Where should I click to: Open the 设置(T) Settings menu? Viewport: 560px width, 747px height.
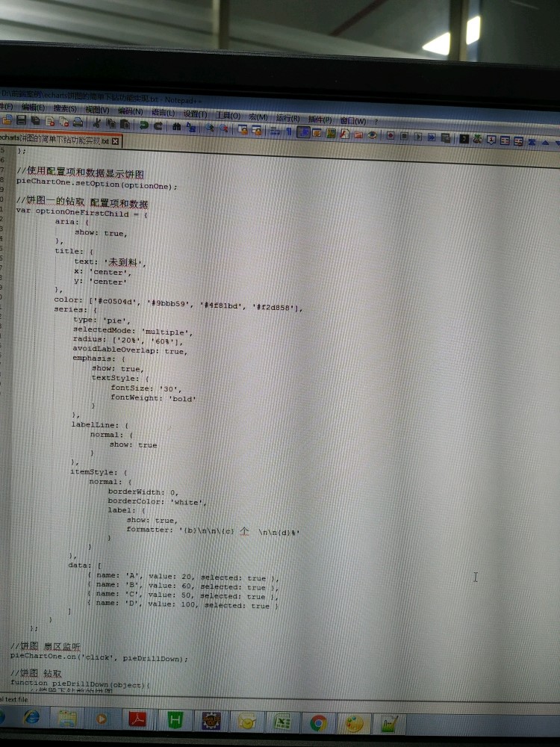[x=195, y=114]
